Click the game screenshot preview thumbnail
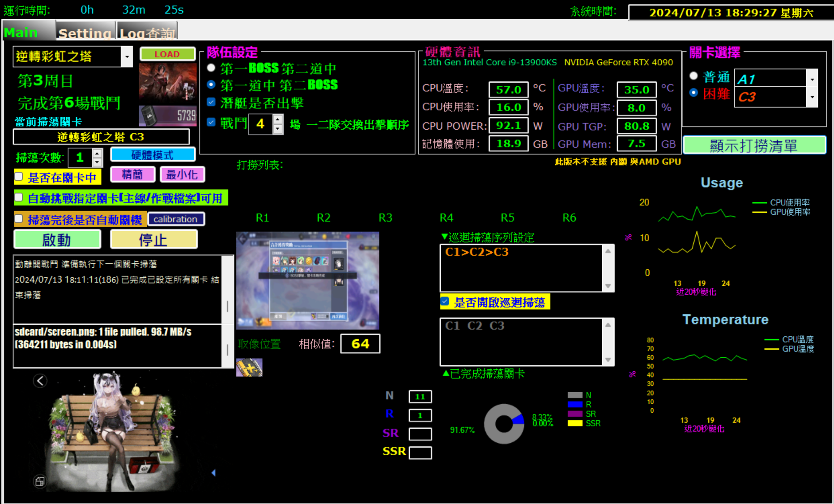This screenshot has height=504, width=834. [307, 280]
